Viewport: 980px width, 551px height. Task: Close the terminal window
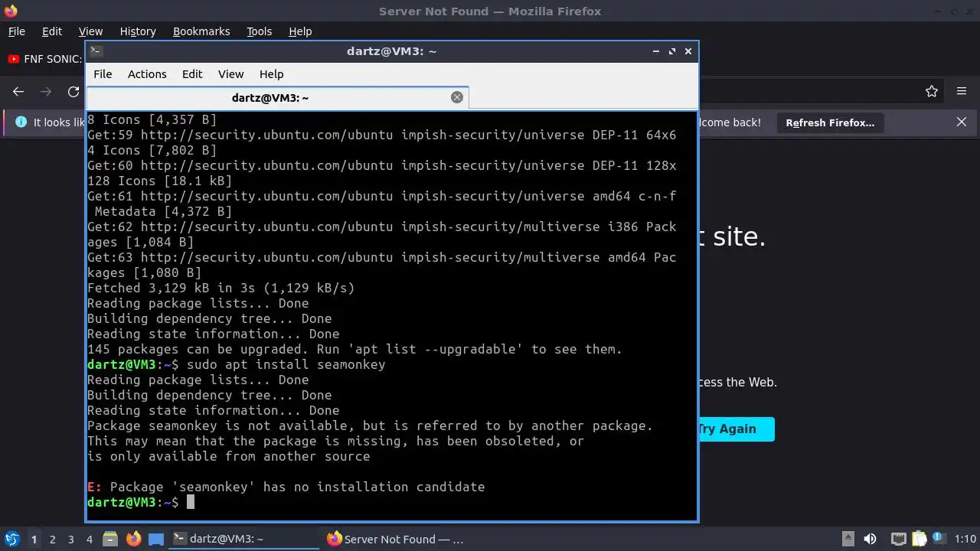(688, 51)
